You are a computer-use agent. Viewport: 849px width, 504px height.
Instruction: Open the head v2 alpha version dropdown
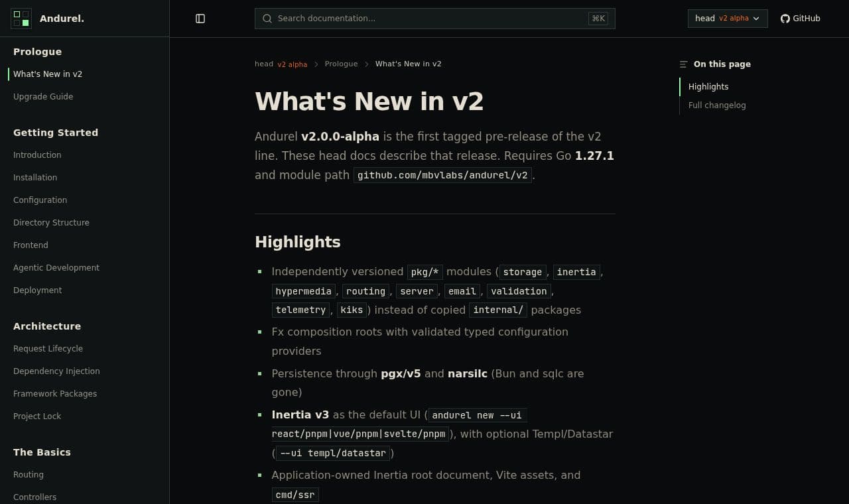pyautogui.click(x=728, y=19)
